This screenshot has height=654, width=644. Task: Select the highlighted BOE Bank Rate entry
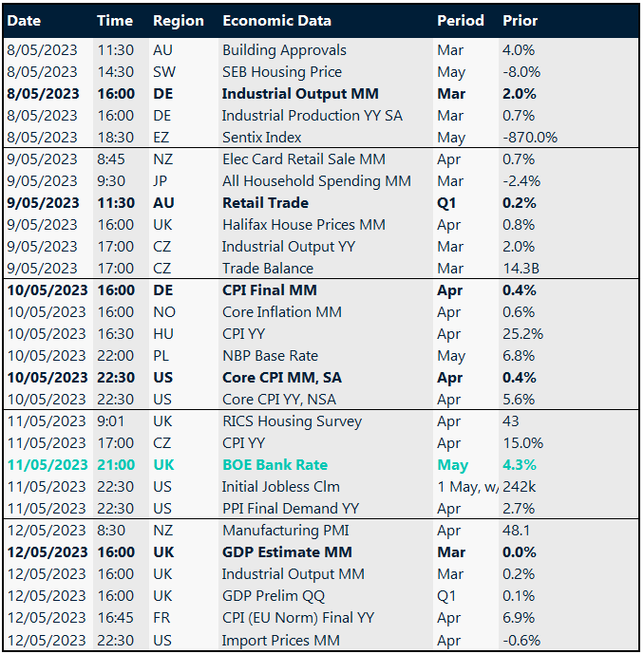[x=275, y=464]
